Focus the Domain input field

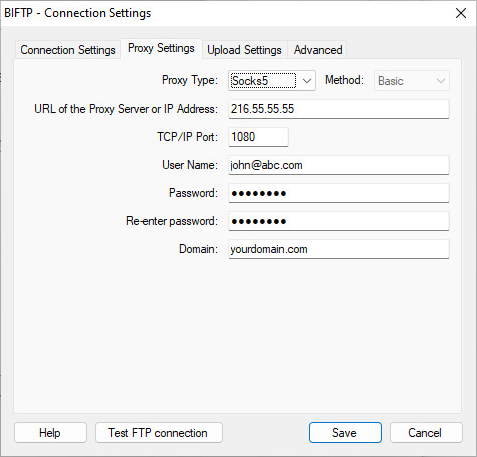339,249
